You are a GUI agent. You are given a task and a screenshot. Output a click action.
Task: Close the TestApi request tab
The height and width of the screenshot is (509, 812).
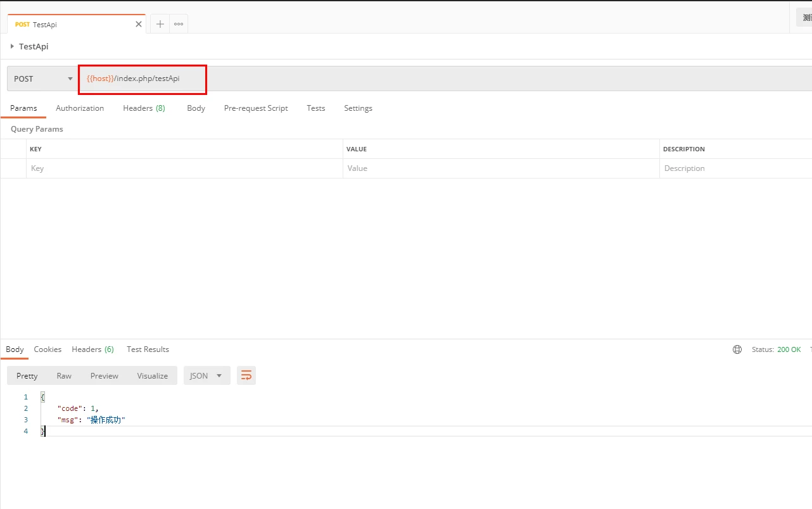click(x=139, y=24)
